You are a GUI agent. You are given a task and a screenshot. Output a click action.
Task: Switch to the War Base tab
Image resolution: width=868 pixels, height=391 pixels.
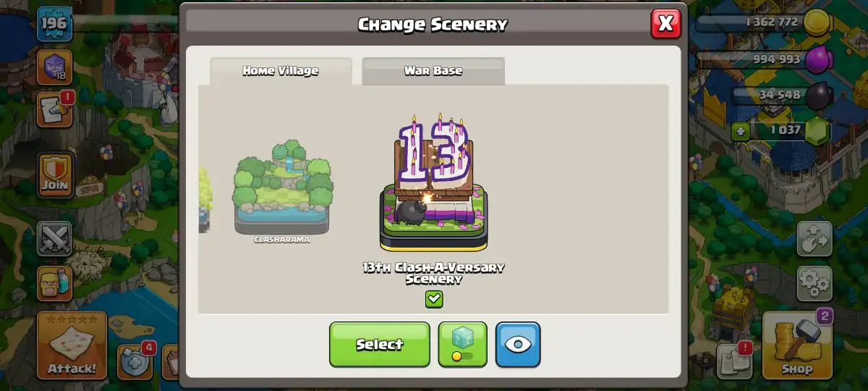pos(433,71)
